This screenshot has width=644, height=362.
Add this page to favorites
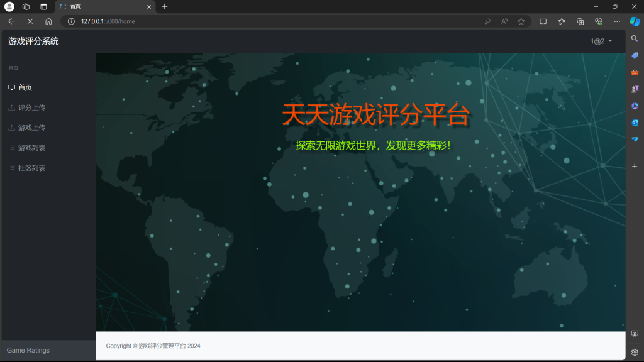point(521,21)
